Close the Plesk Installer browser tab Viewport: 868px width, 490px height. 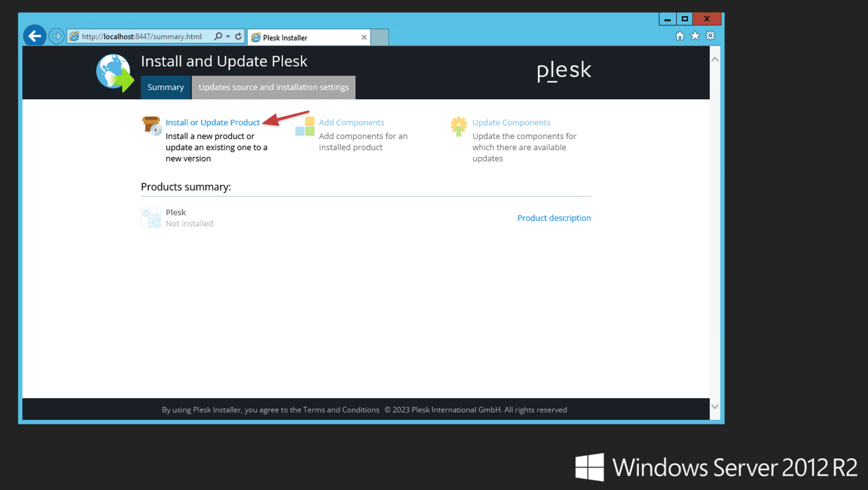tap(364, 37)
